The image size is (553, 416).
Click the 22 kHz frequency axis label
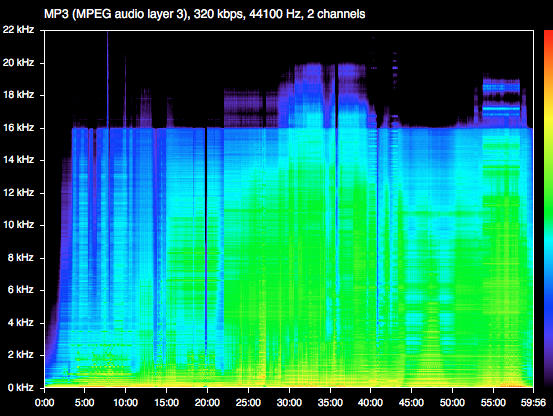click(18, 30)
